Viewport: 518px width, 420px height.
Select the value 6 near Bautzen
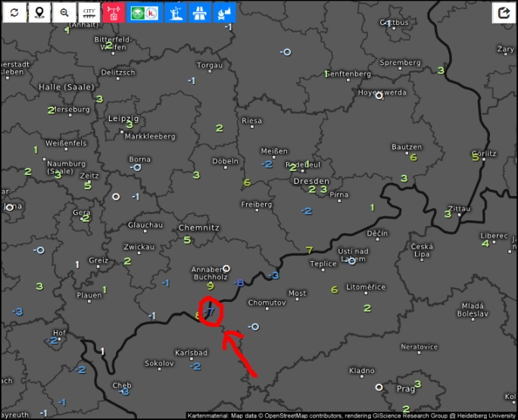coord(413,157)
